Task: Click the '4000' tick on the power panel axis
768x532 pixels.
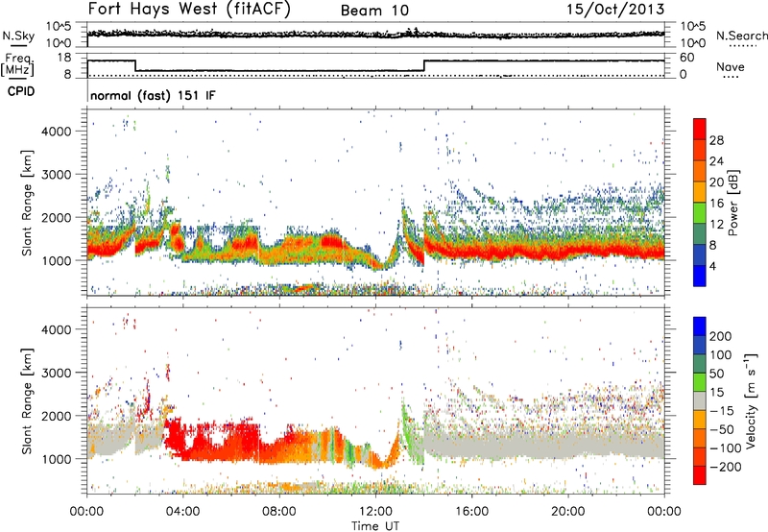Action: 57,132
